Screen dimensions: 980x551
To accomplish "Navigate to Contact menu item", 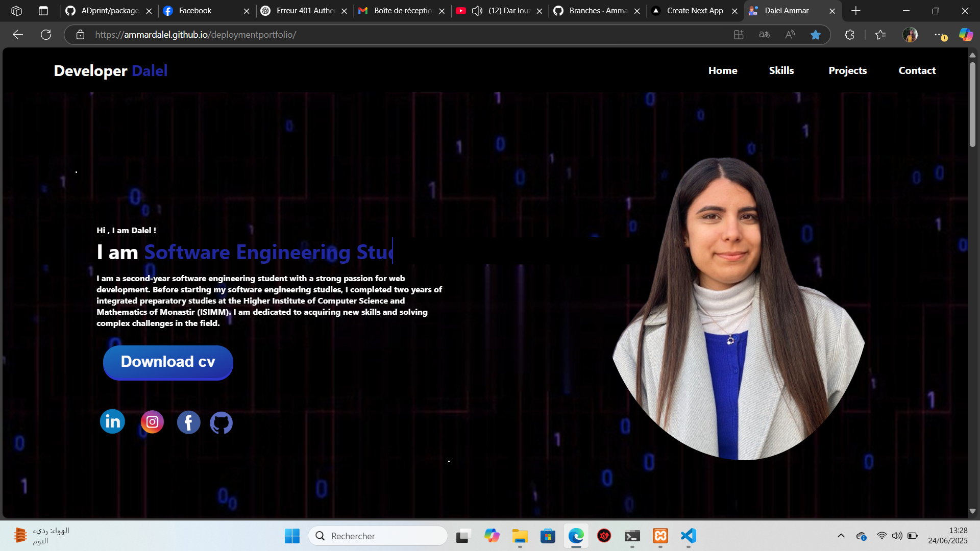I will (x=917, y=70).
